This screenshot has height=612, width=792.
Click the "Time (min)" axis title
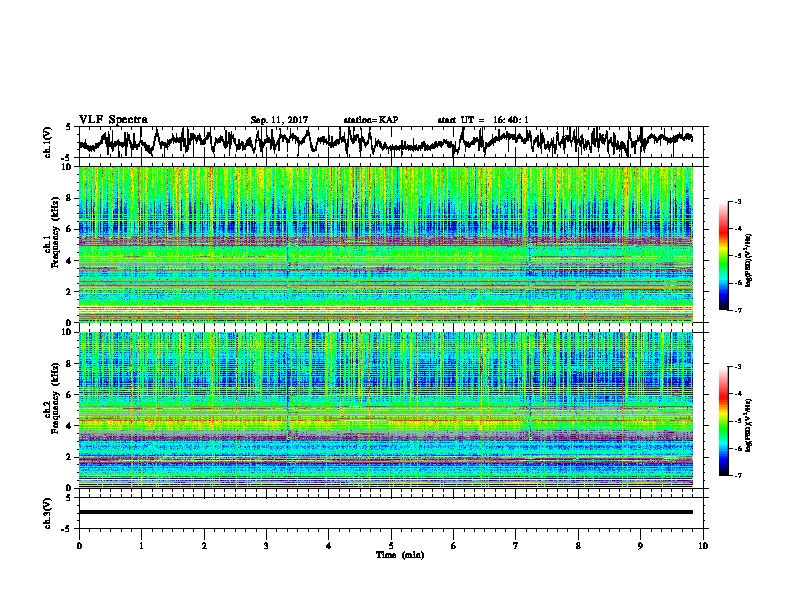[400, 555]
